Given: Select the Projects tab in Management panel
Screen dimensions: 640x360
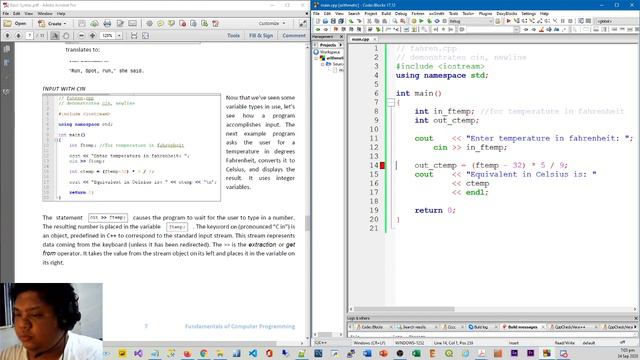Looking at the screenshot, I should click(328, 45).
